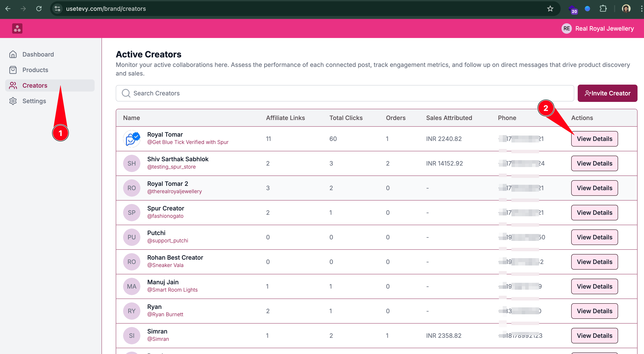The height and width of the screenshot is (354, 644).
Task: Click the Name column header
Action: 132,118
